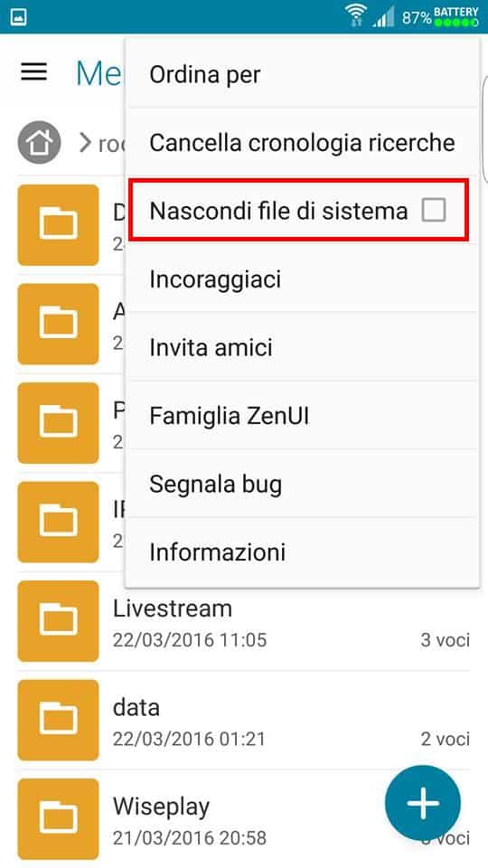Tap the Wi-Fi status bar icon
This screenshot has height=868, width=488.
[354, 15]
